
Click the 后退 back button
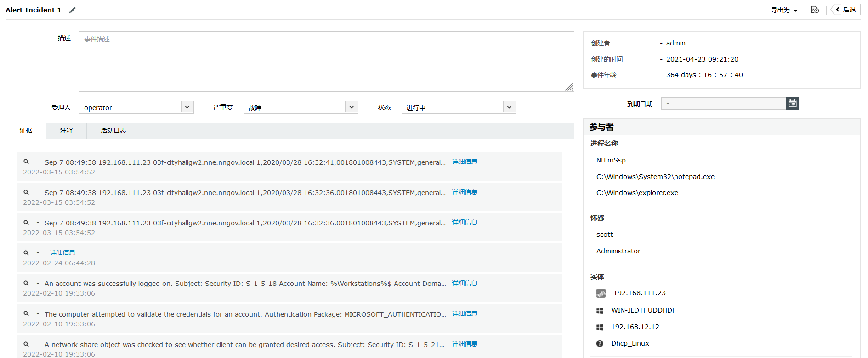pyautogui.click(x=846, y=10)
